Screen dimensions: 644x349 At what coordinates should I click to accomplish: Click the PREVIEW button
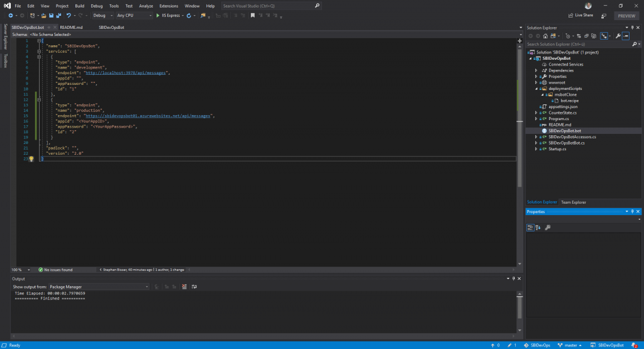(x=626, y=16)
